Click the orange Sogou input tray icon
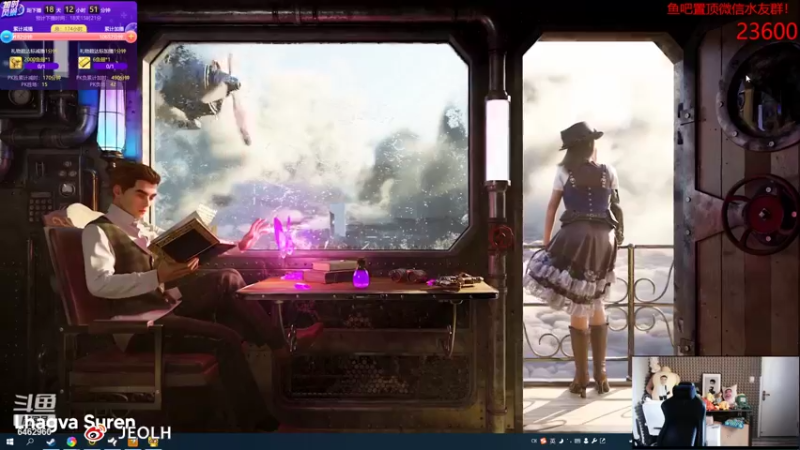 [x=543, y=441]
